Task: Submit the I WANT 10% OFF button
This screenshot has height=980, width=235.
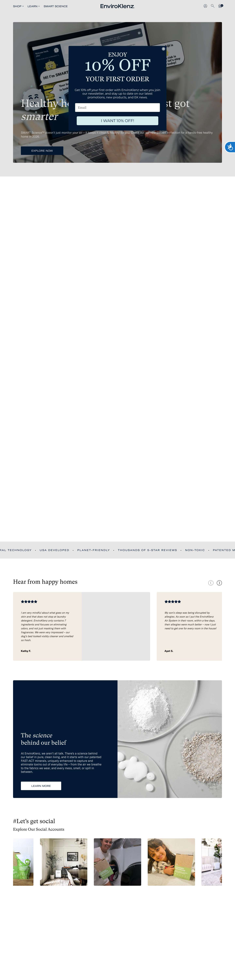Action: (117, 121)
